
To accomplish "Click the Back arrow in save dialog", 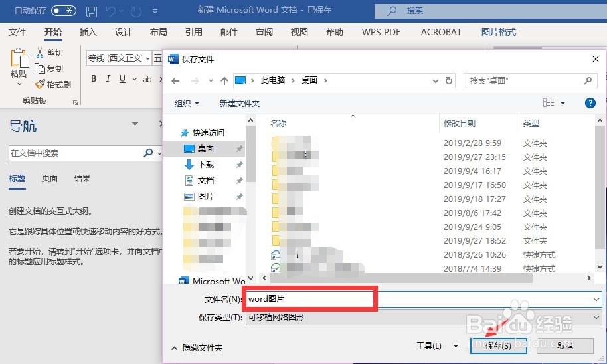I will [175, 80].
